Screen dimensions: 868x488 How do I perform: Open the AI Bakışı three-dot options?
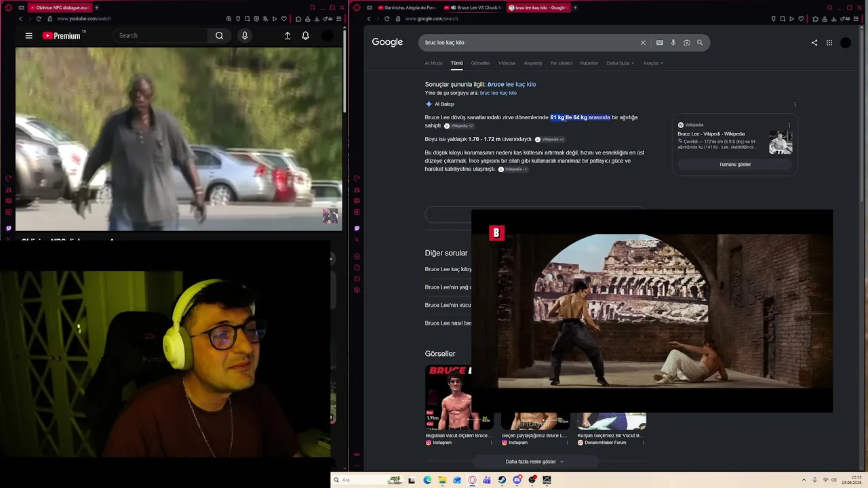795,104
